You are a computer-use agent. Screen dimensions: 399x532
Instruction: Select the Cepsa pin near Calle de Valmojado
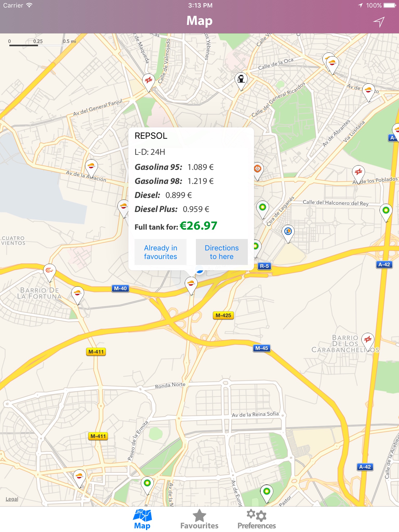click(149, 83)
